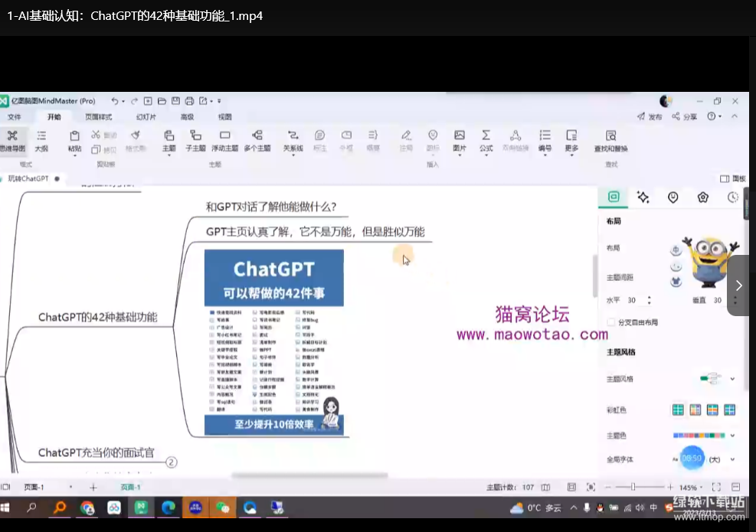Viewport: 756px width, 532px height.
Task: Insert a 子主题 subtopic
Action: pos(196,141)
